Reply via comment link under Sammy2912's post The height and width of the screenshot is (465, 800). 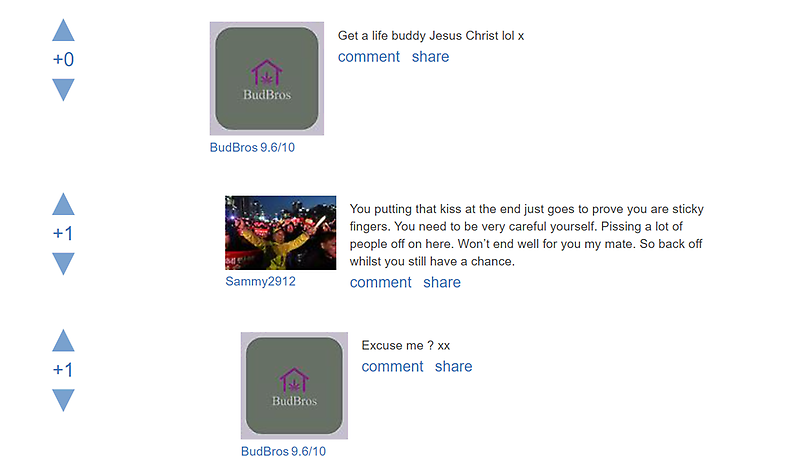[381, 282]
